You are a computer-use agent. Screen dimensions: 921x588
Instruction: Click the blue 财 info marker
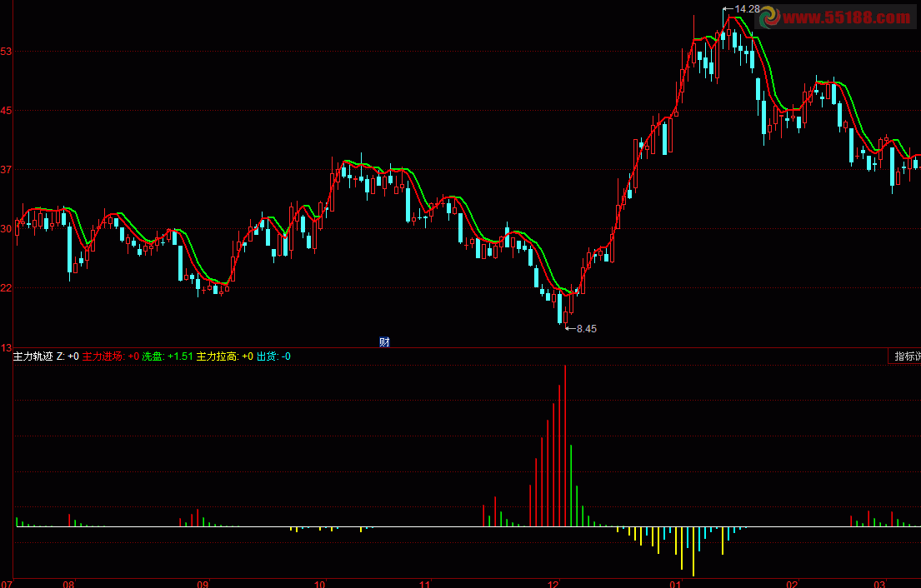click(x=385, y=341)
